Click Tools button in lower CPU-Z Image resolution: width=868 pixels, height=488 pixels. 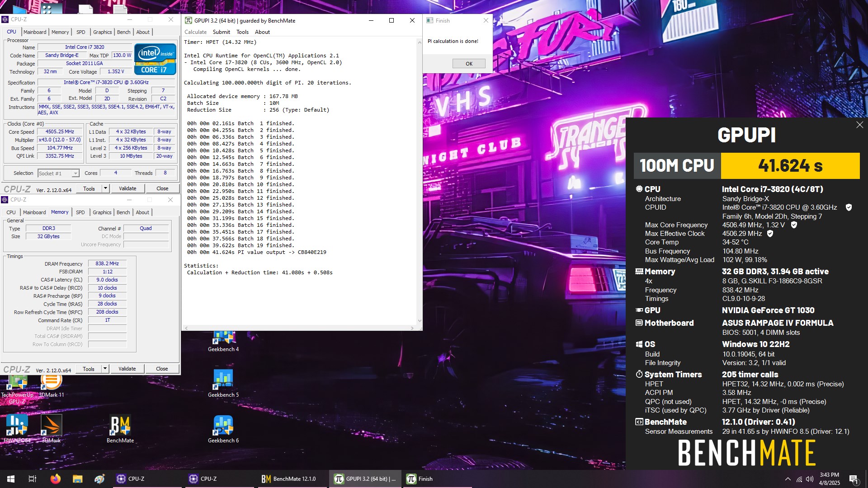(89, 369)
